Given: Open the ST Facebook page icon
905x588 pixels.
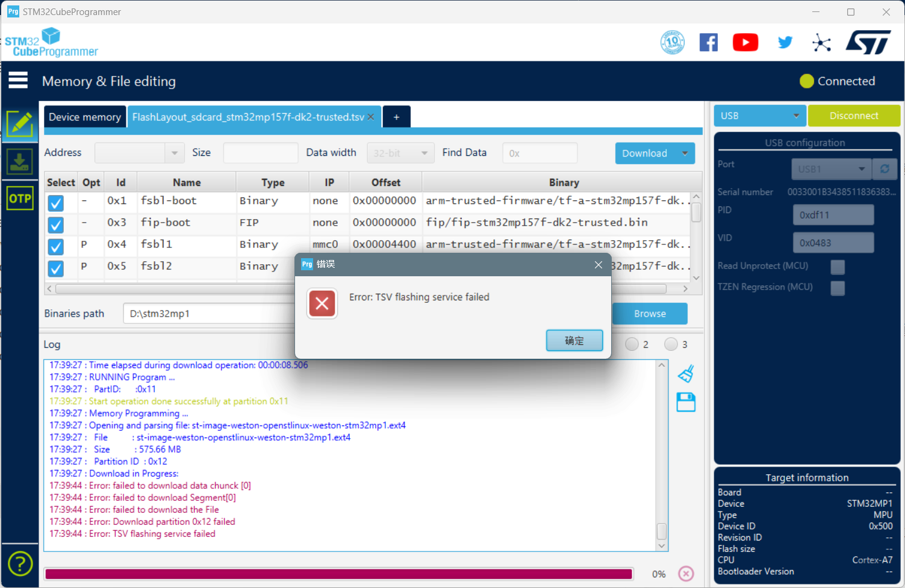Looking at the screenshot, I should tap(709, 42).
